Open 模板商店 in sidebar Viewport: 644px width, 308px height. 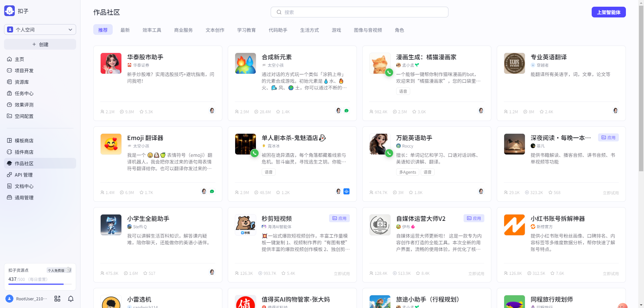40,140
